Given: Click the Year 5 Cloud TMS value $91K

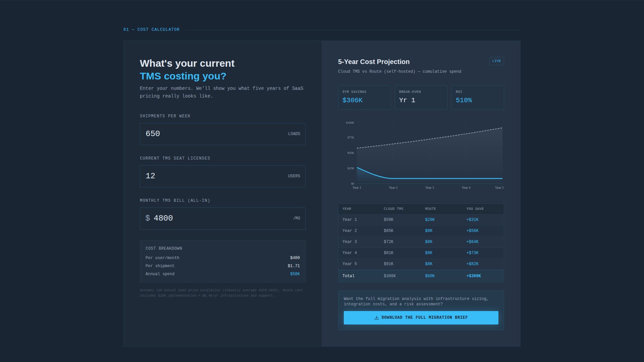Looking at the screenshot, I should click(x=388, y=264).
